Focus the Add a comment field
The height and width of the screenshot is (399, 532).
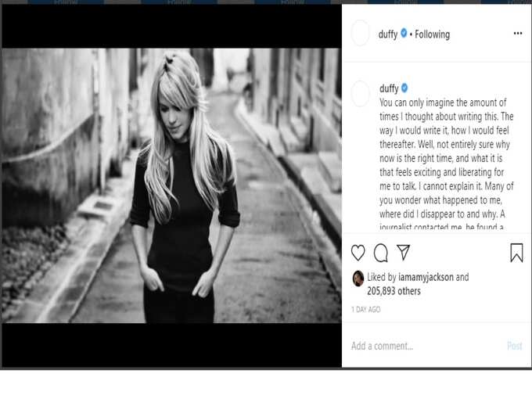coord(426,346)
